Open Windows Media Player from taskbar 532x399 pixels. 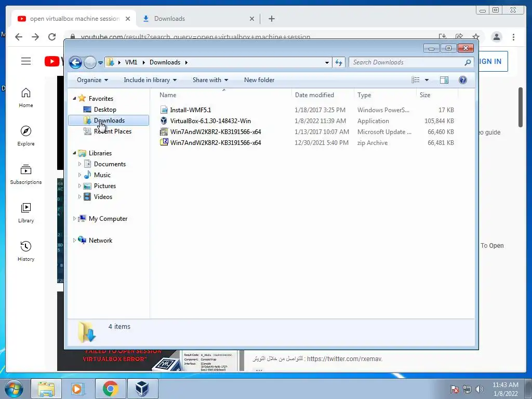[x=78, y=389]
